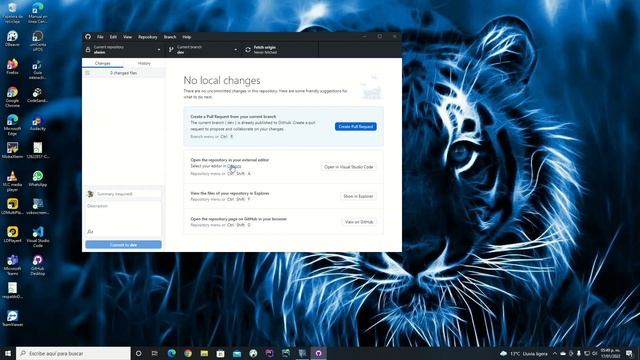Click the View on GitHub button
This screenshot has height=360, width=640.
(x=359, y=222)
